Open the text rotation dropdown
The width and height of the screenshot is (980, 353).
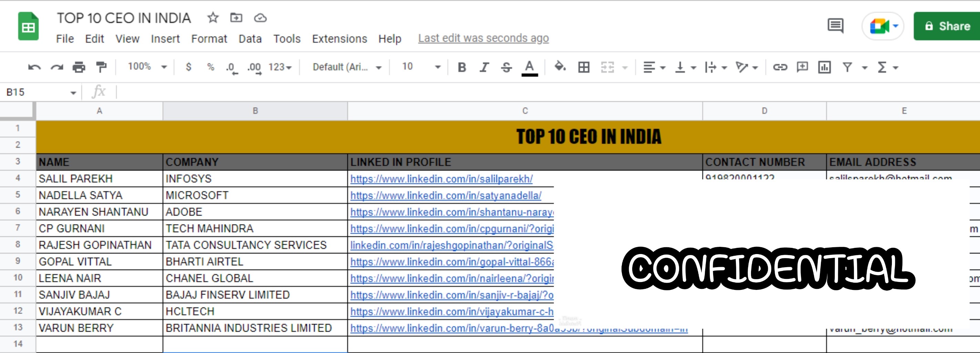point(747,68)
